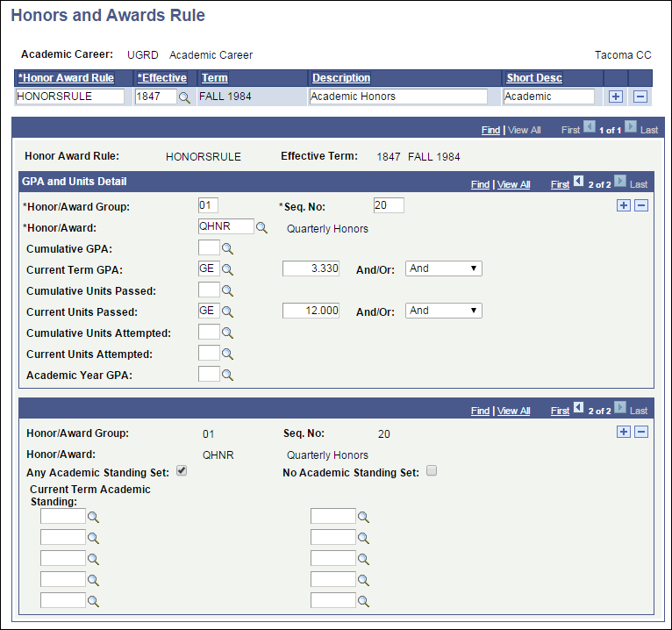Click previous arrow beside 1 of 1
Screen dimensions: 672x630
pyautogui.click(x=590, y=127)
